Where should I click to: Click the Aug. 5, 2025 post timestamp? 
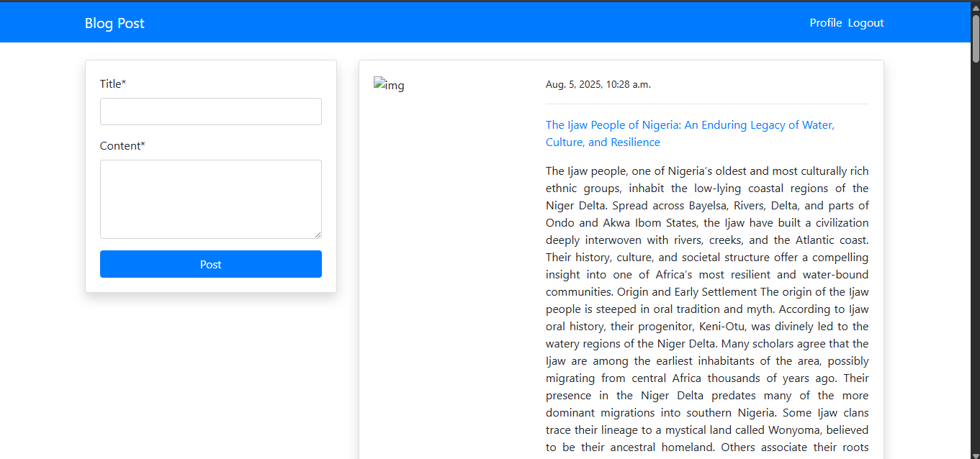pyautogui.click(x=598, y=85)
